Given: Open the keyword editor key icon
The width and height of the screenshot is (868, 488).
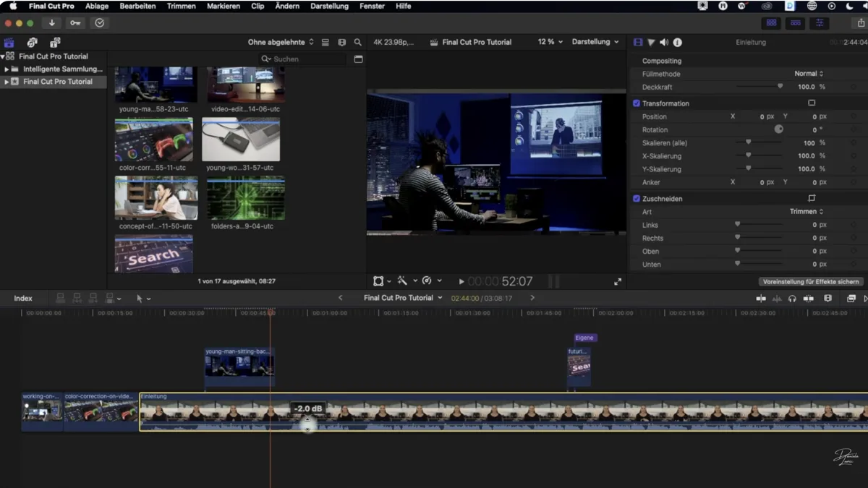Looking at the screenshot, I should 75,23.
